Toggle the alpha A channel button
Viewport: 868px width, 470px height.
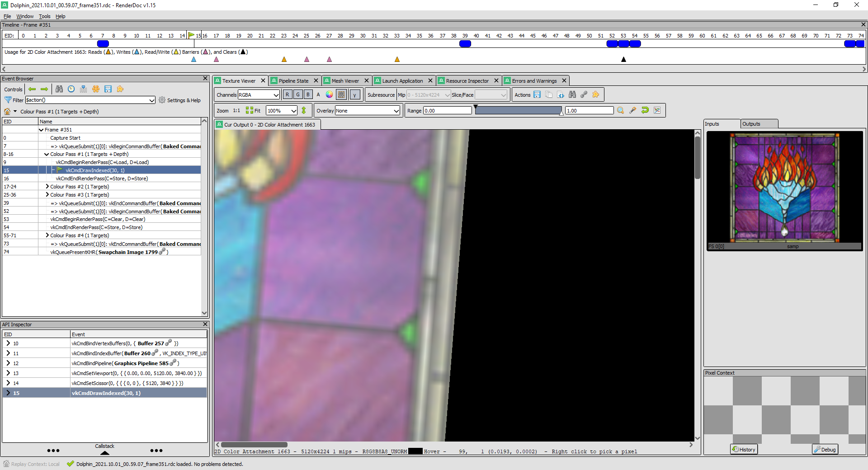318,94
